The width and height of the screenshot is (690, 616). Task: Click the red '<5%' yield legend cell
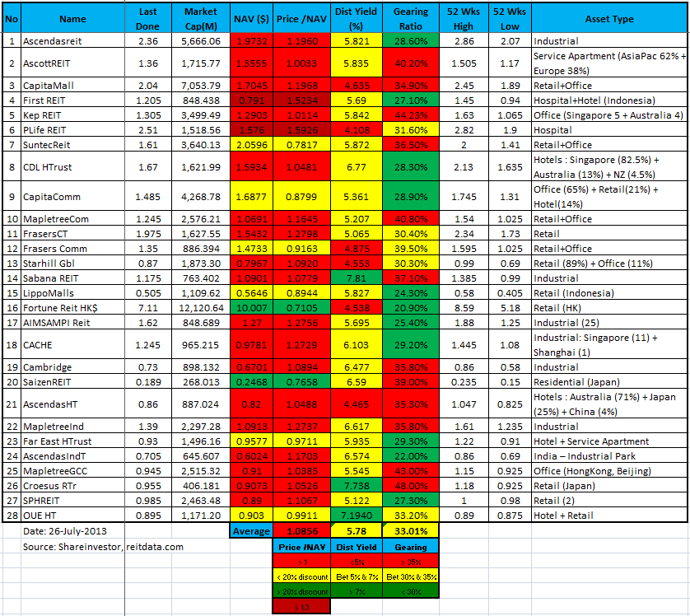pyautogui.click(x=356, y=562)
